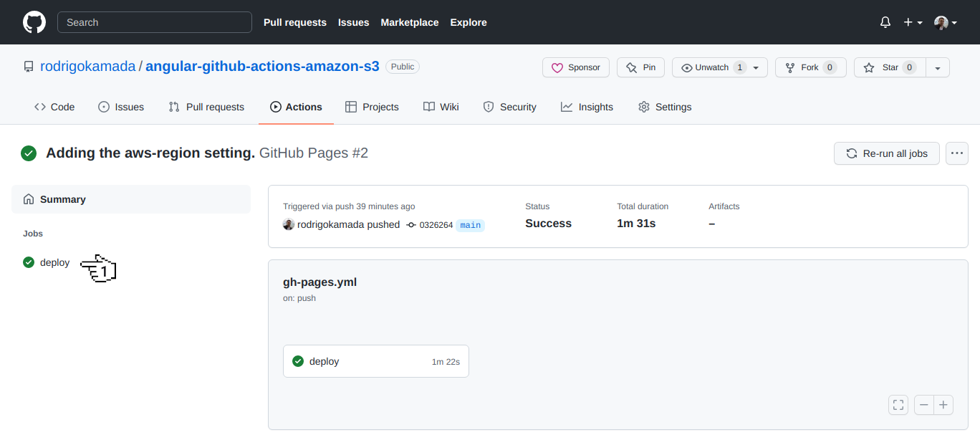Open fullscreen view of workflow graph

[898, 404]
